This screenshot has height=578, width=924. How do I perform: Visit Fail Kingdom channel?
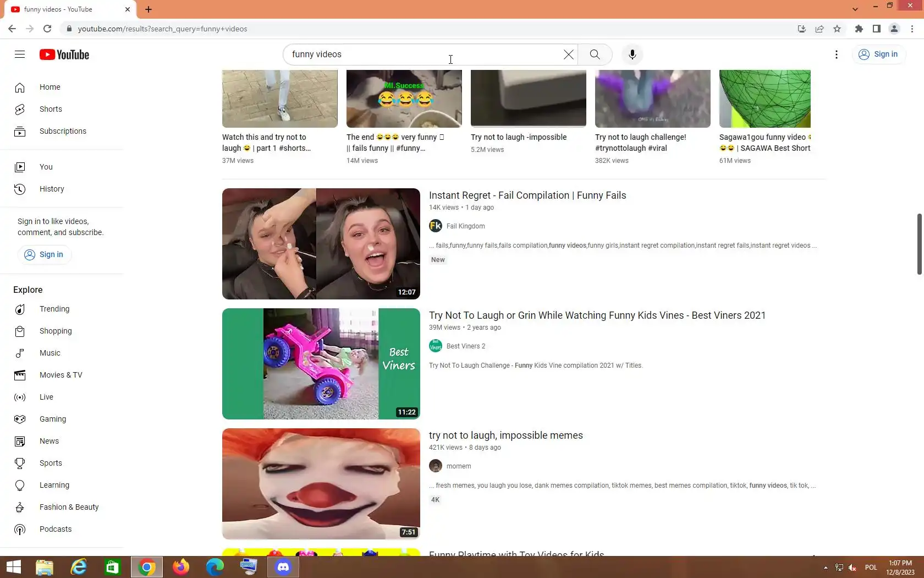pyautogui.click(x=465, y=226)
